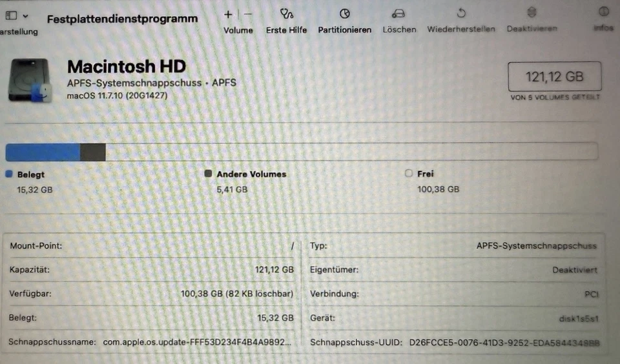Click the disk1s5s1 device value
This screenshot has height=364, width=620.
[x=579, y=319]
